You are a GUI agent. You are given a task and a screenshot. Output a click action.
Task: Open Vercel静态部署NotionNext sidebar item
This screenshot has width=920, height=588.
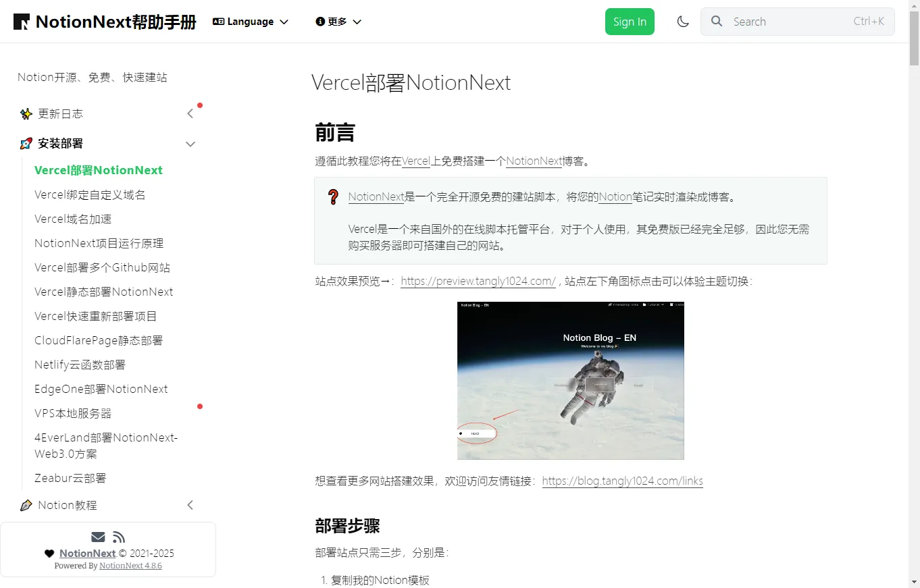click(x=103, y=292)
